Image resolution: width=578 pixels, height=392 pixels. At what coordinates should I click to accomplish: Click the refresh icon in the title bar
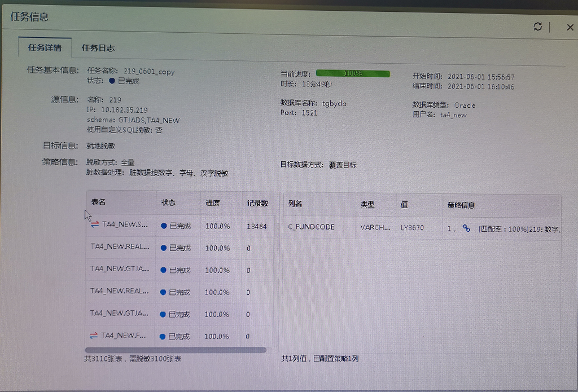point(537,27)
